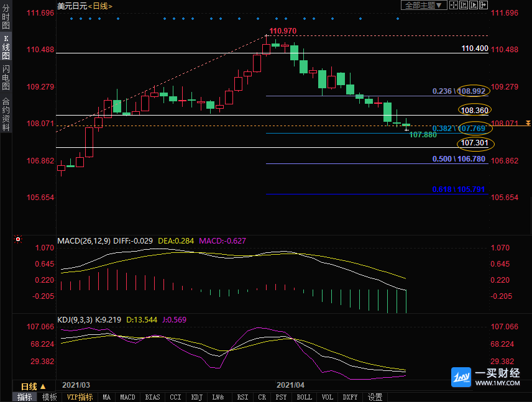Screen dimensions: 532x402
Task: Select the 107.301 line label
Action: pos(474,143)
